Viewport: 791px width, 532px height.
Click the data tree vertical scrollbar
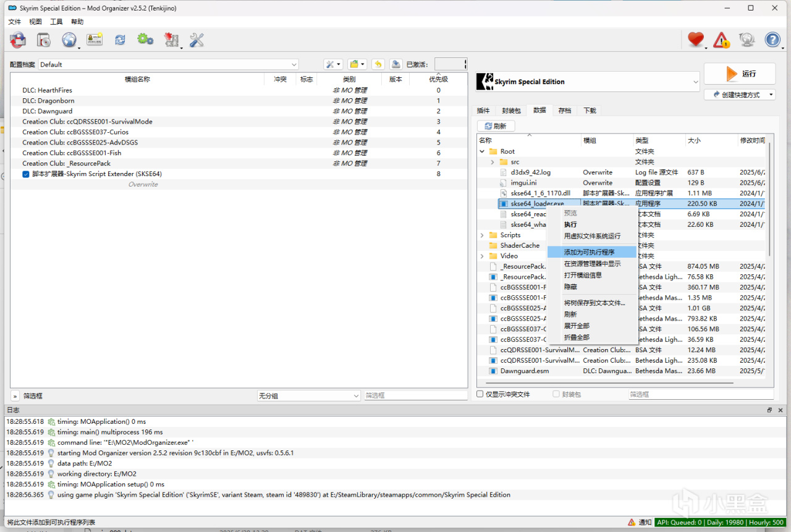(769, 199)
